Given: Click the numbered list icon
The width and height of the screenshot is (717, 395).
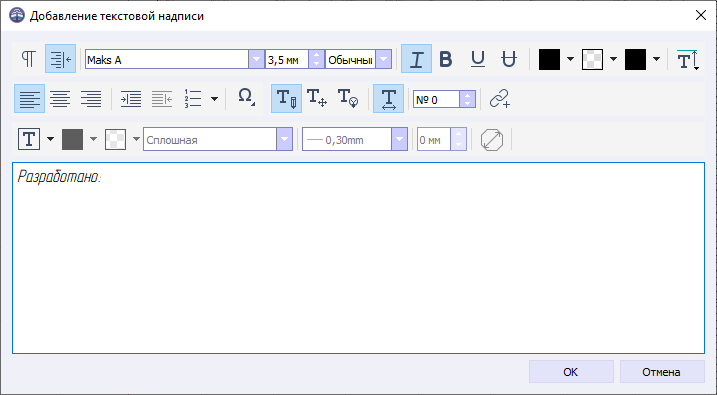Looking at the screenshot, I should click(x=193, y=98).
